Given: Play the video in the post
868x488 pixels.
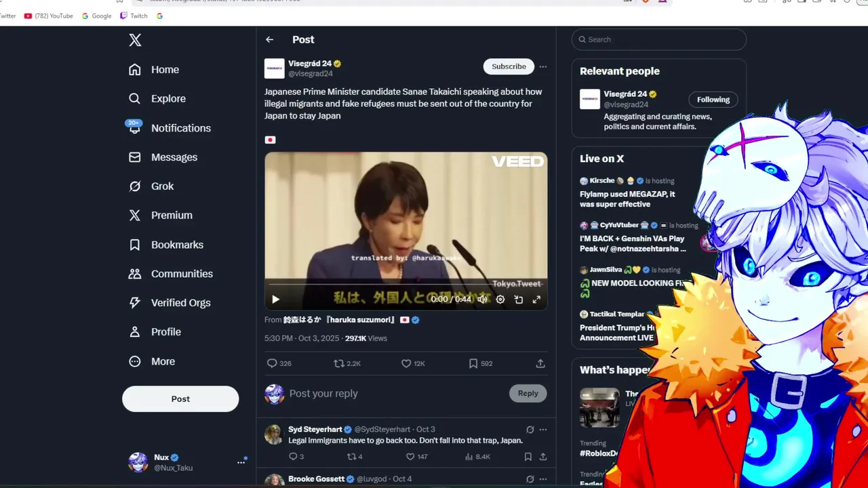Looking at the screenshot, I should [275, 299].
